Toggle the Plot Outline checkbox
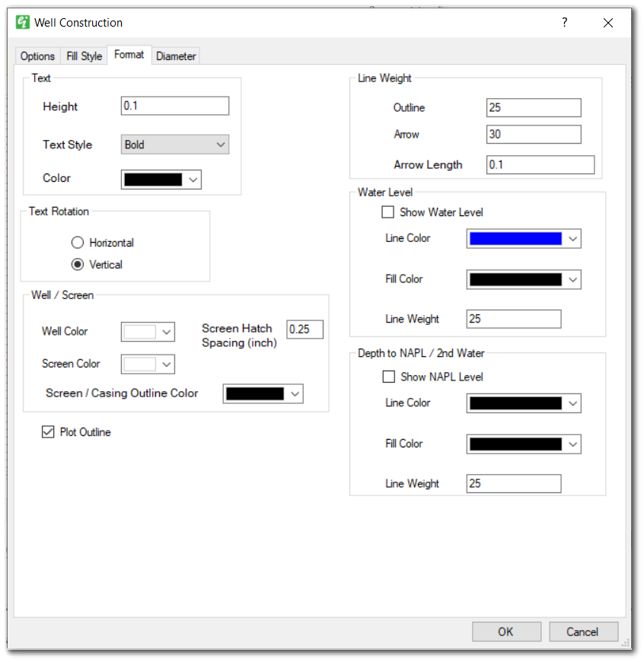 tap(48, 431)
